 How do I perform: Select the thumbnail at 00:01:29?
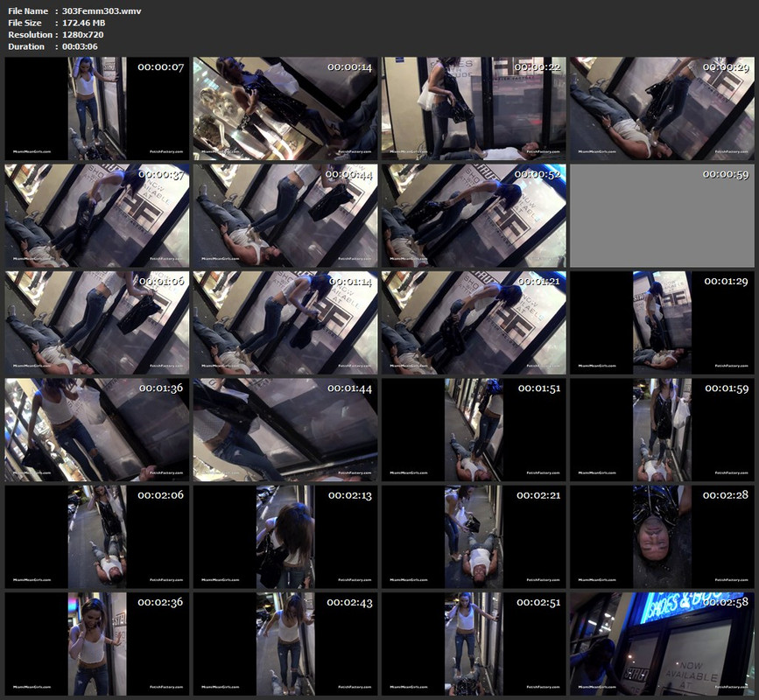coord(662,323)
